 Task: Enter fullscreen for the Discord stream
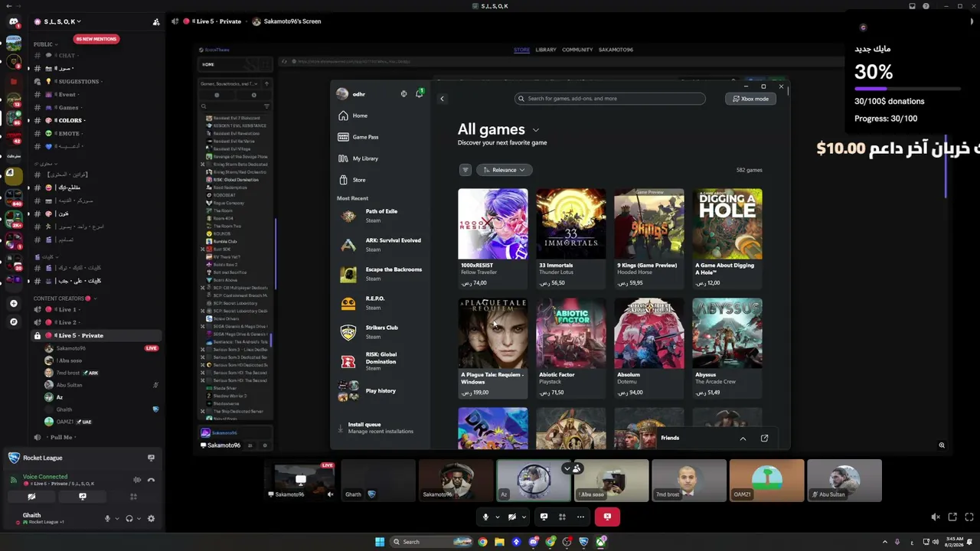pyautogui.click(x=969, y=517)
